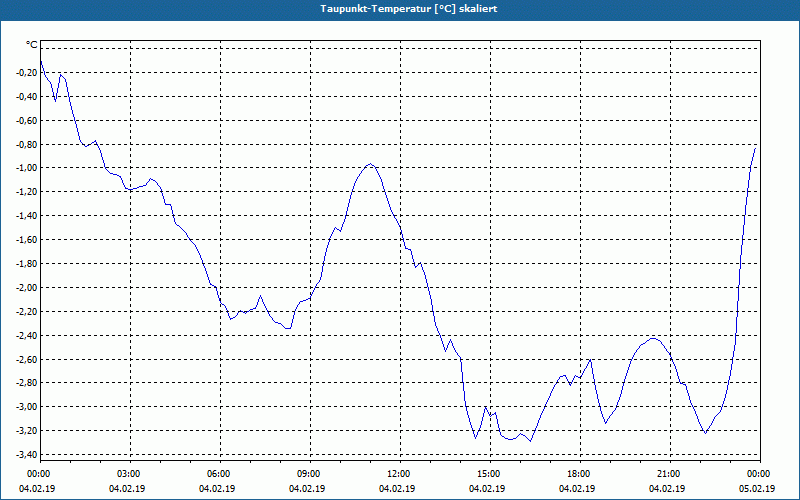This screenshot has height=500, width=800.
Task: Click the 05.02.19 date label
Action: 757,489
